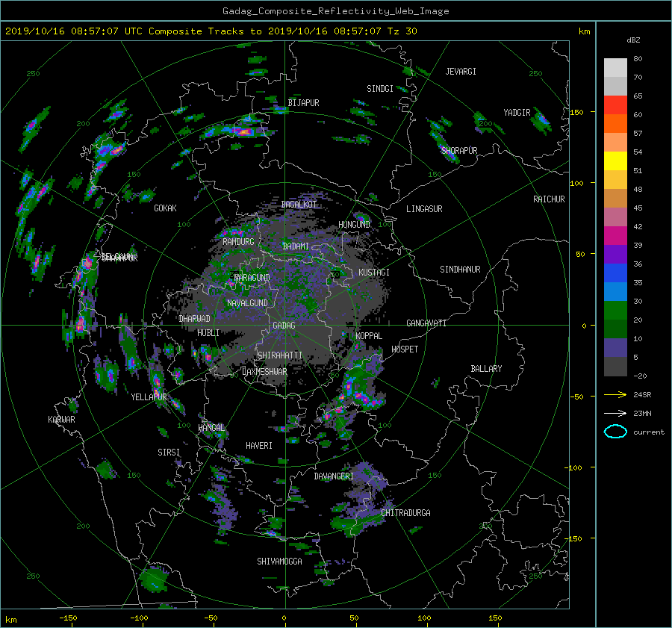Click the RAICHUR city label
This screenshot has width=672, height=628.
[549, 199]
